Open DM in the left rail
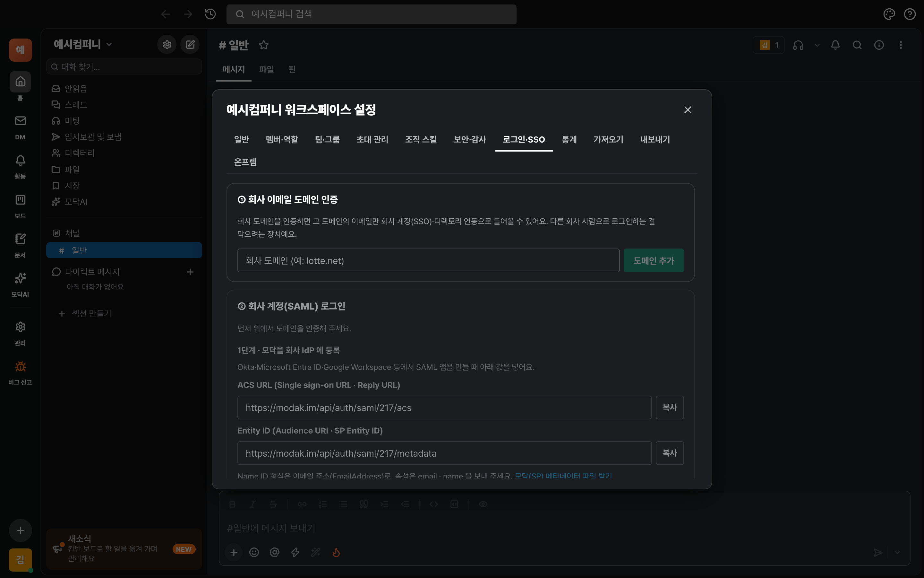924x578 pixels. click(x=20, y=128)
